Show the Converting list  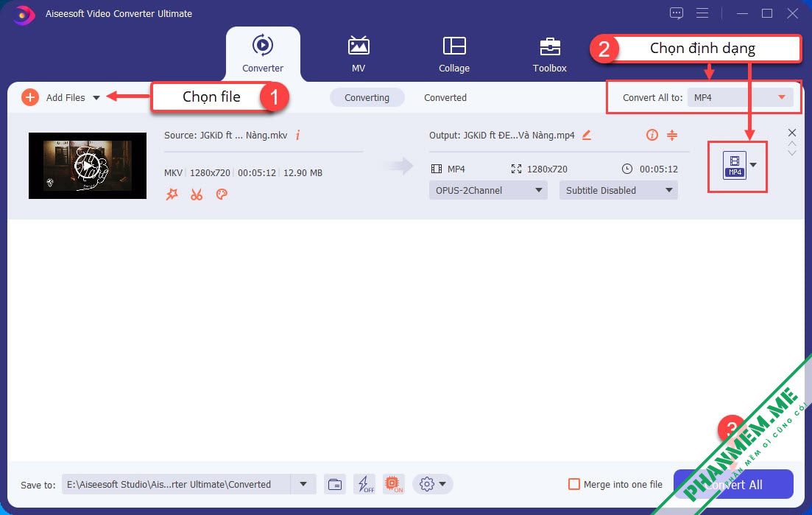(x=367, y=97)
